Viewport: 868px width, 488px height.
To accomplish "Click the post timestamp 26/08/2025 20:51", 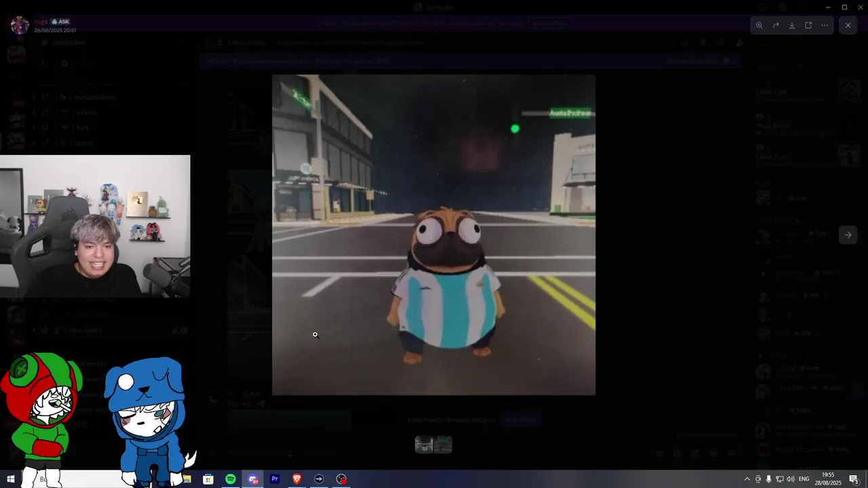I will coord(56,30).
